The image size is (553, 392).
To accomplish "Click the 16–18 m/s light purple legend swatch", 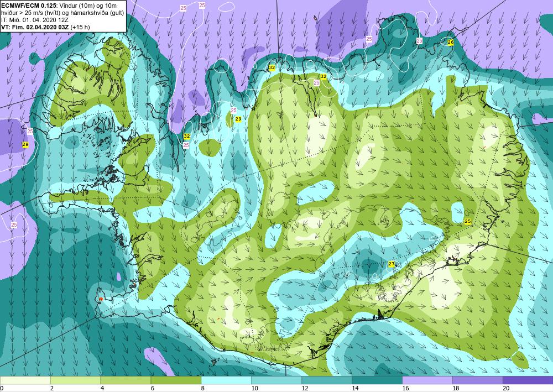I will [427, 380].
